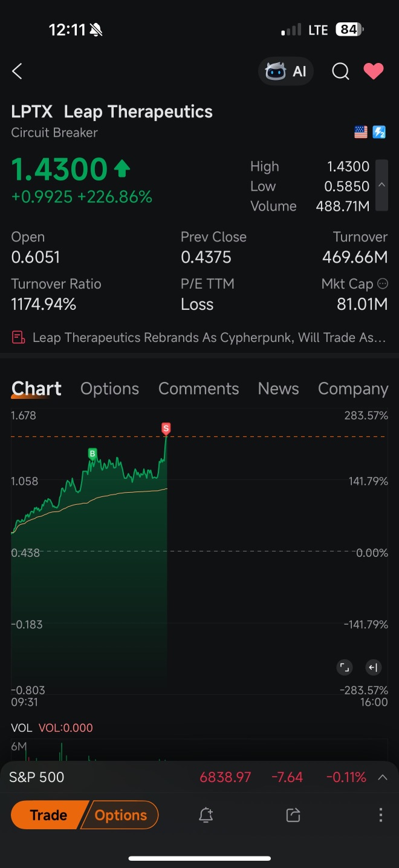The width and height of the screenshot is (399, 868).
Task: Open the News tab
Action: [x=278, y=389]
